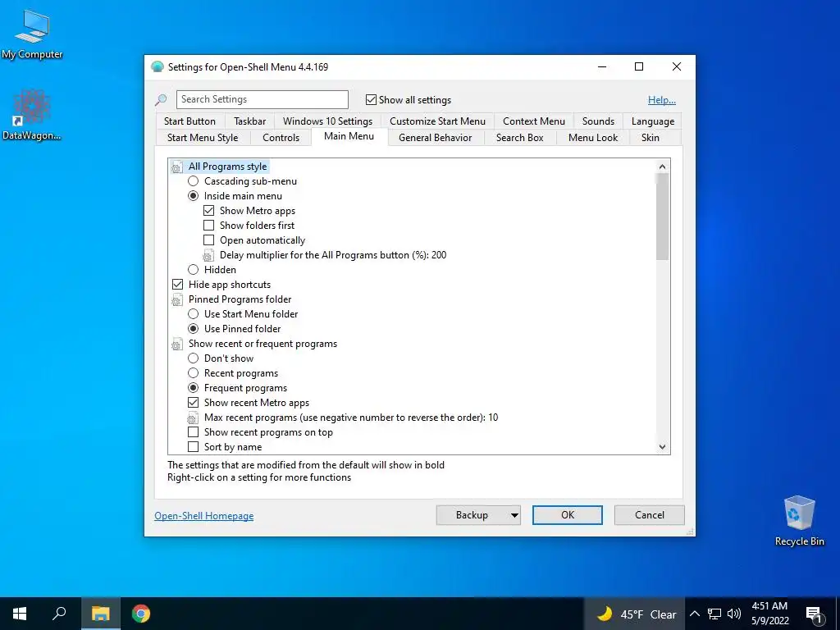Uncheck Show Metro apps
The image size is (840, 630).
pos(209,211)
